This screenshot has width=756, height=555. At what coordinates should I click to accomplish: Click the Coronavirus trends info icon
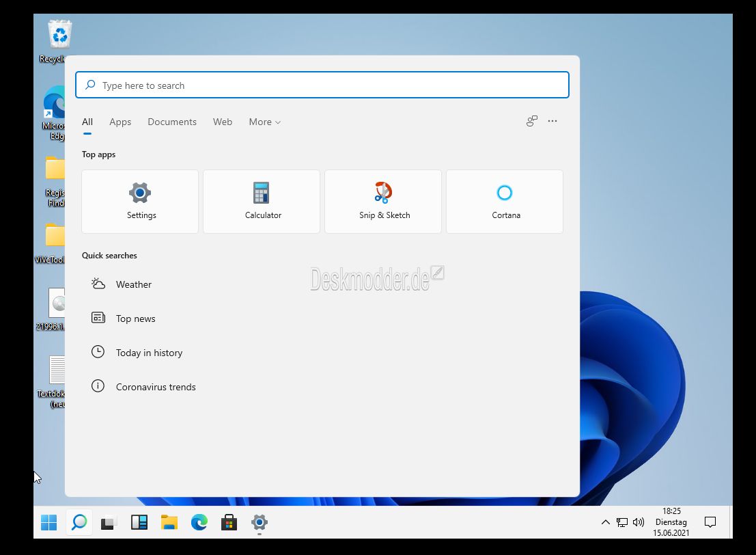click(98, 386)
